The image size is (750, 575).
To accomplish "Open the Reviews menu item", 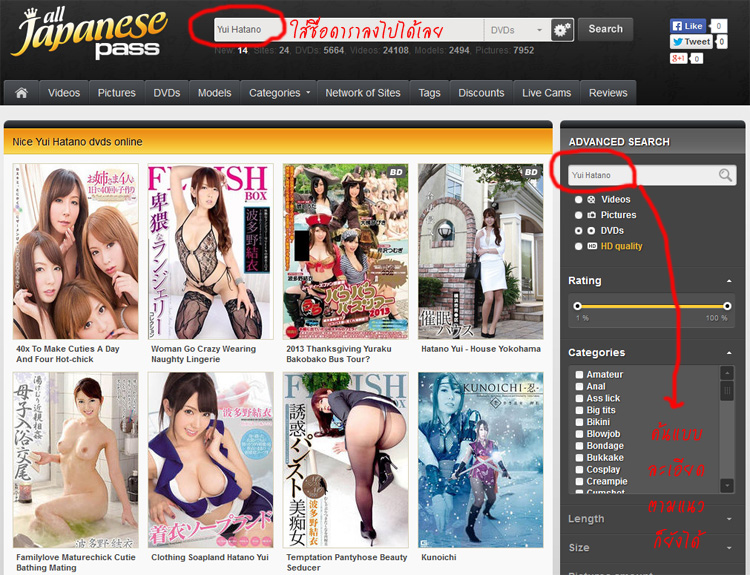I will (608, 93).
